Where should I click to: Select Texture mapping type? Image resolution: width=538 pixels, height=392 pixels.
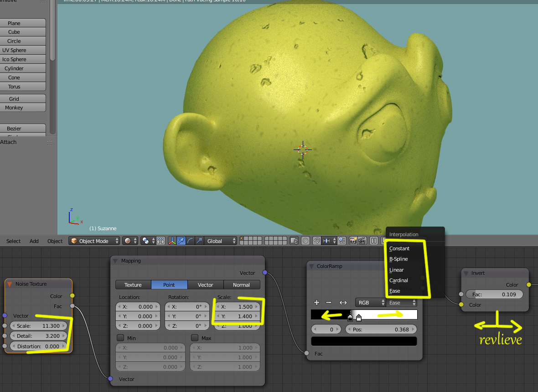[133, 284]
